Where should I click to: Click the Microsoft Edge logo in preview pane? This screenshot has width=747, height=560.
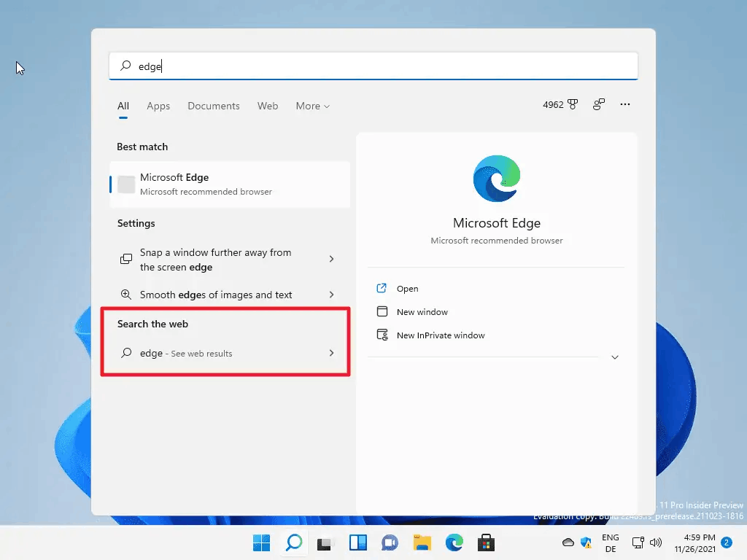pos(497,177)
